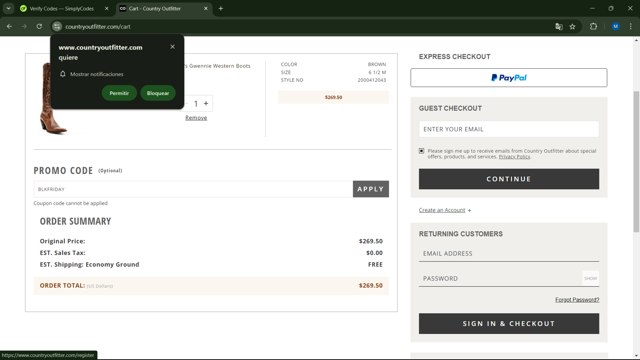The height and width of the screenshot is (360, 640).
Task: Click the size value 6 1/2 M
Action: point(377,72)
